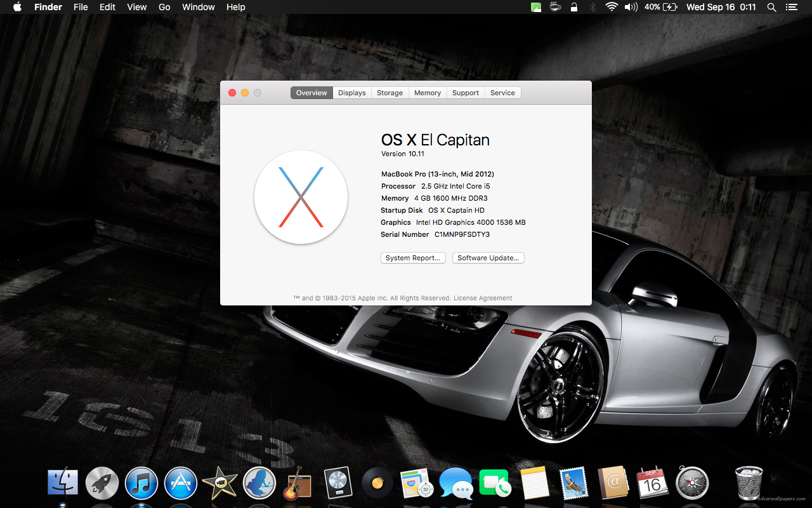
Task: Open the File menu
Action: tap(81, 7)
